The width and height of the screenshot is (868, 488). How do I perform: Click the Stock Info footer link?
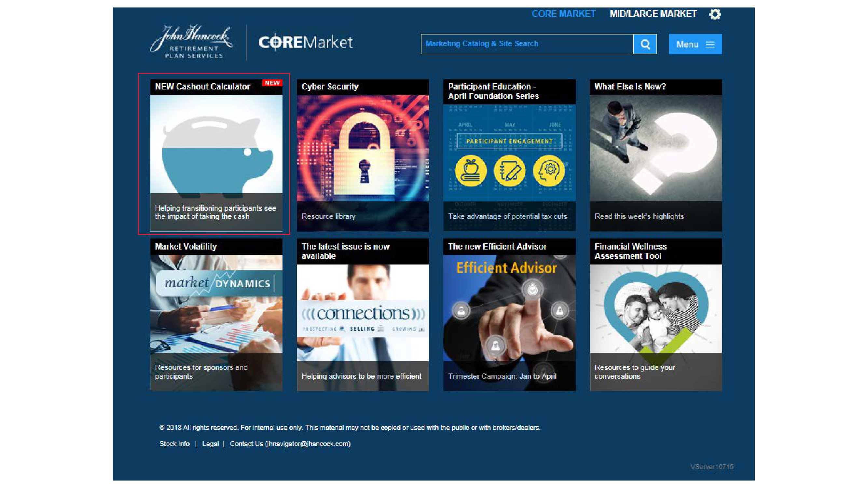point(174,443)
